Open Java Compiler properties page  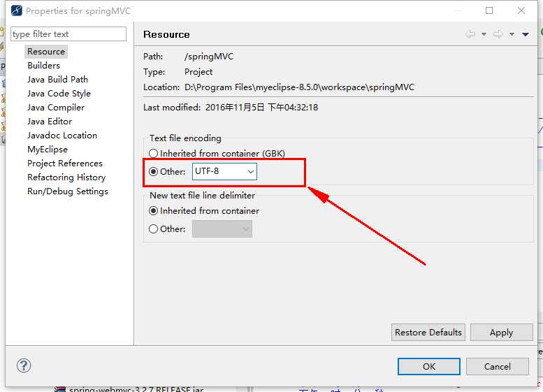(56, 108)
